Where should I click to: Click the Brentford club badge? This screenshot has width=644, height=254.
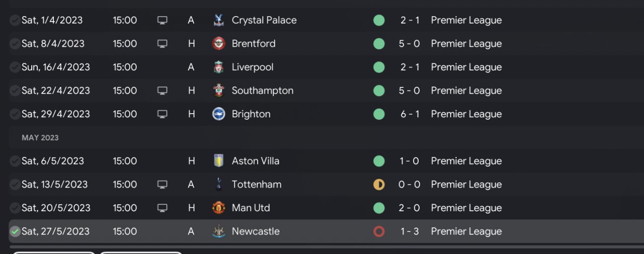(x=219, y=44)
